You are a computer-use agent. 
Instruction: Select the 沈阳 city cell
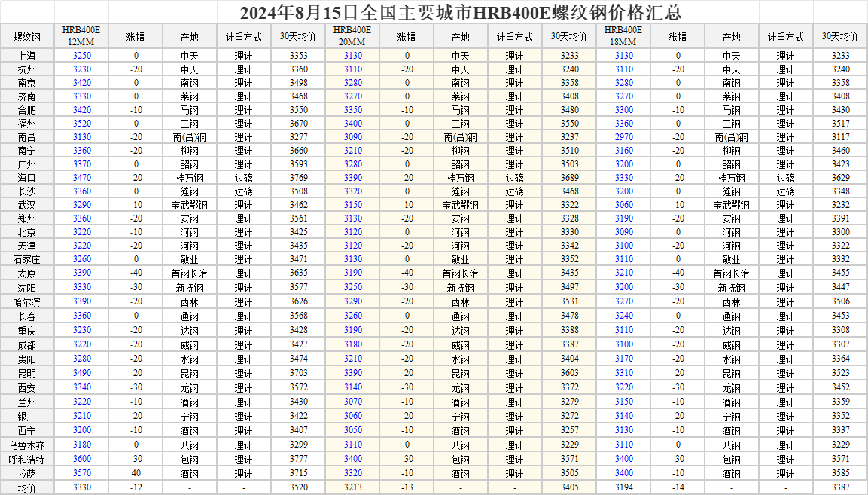[27, 288]
